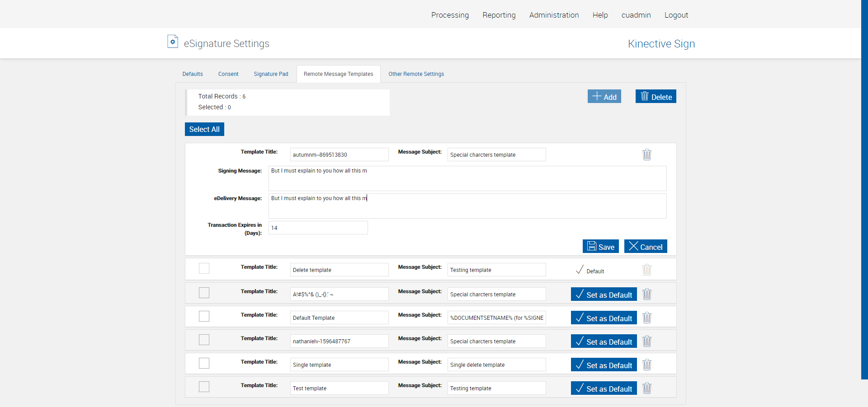Open the Administration menu
The image size is (868, 407).
click(554, 15)
